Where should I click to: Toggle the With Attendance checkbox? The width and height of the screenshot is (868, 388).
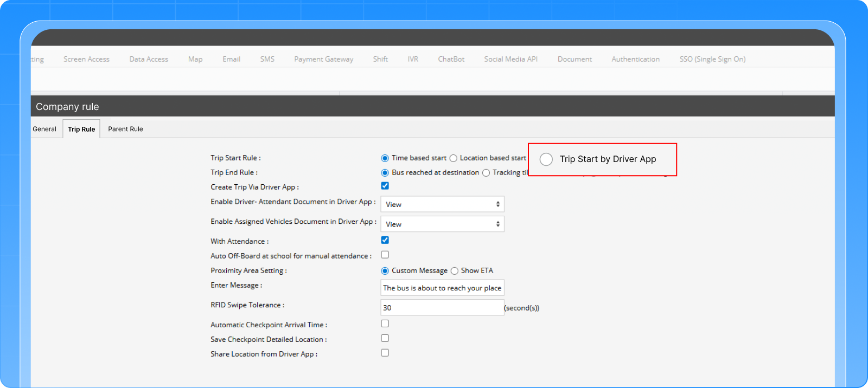385,240
